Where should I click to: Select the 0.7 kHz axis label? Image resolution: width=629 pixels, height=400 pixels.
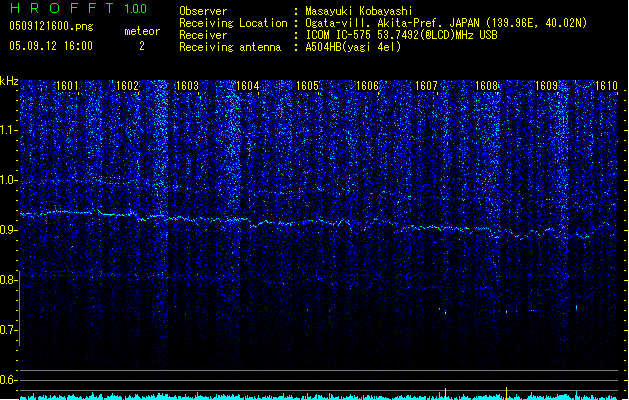click(9, 329)
